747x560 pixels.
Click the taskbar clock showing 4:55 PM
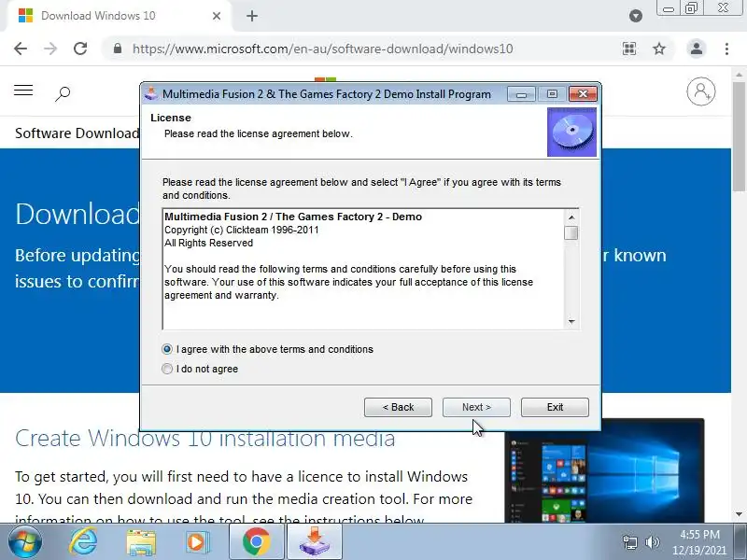point(699,542)
